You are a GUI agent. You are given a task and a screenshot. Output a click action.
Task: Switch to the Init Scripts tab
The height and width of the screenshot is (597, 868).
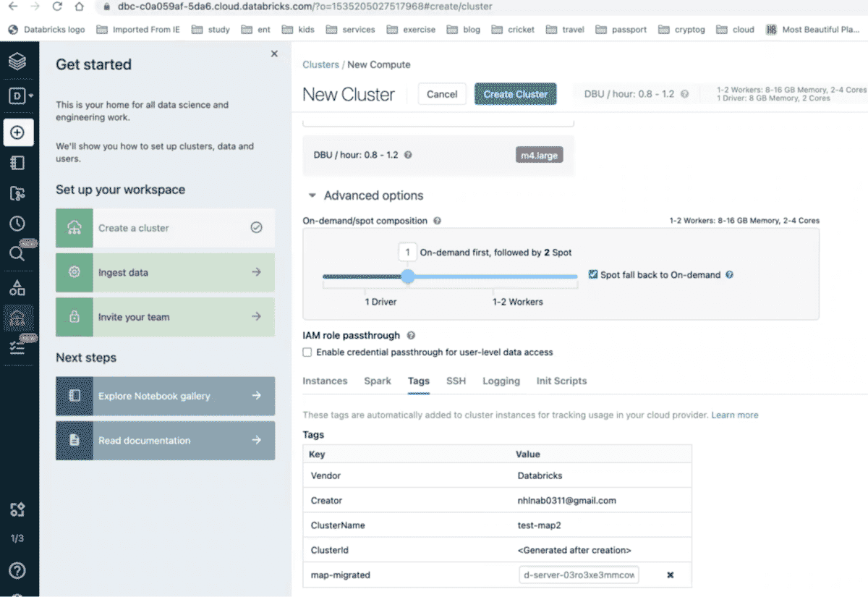click(561, 381)
